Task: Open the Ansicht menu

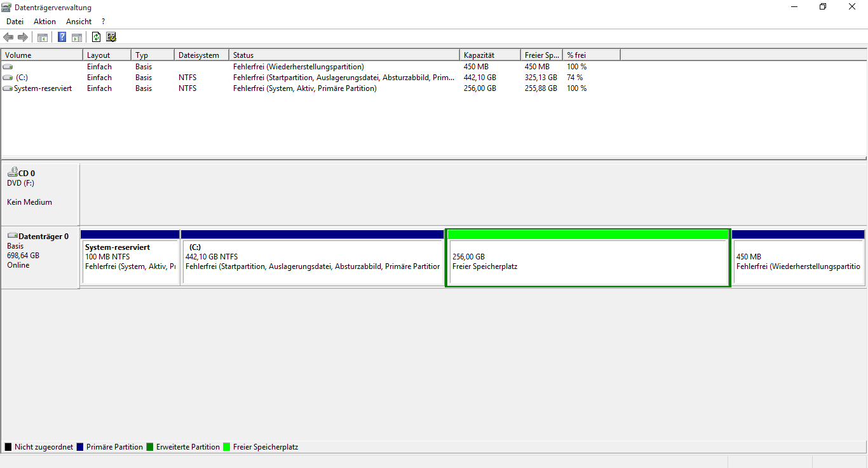Action: tap(79, 22)
